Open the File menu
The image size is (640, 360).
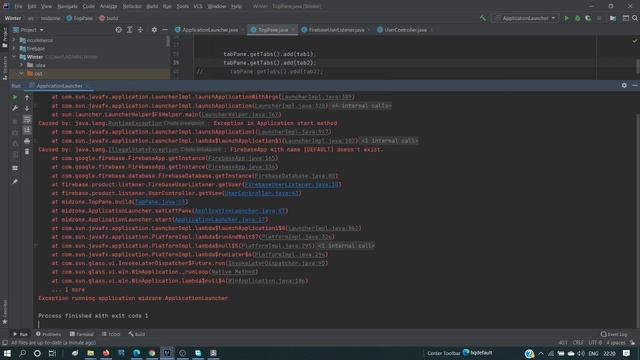pyautogui.click(x=18, y=6)
